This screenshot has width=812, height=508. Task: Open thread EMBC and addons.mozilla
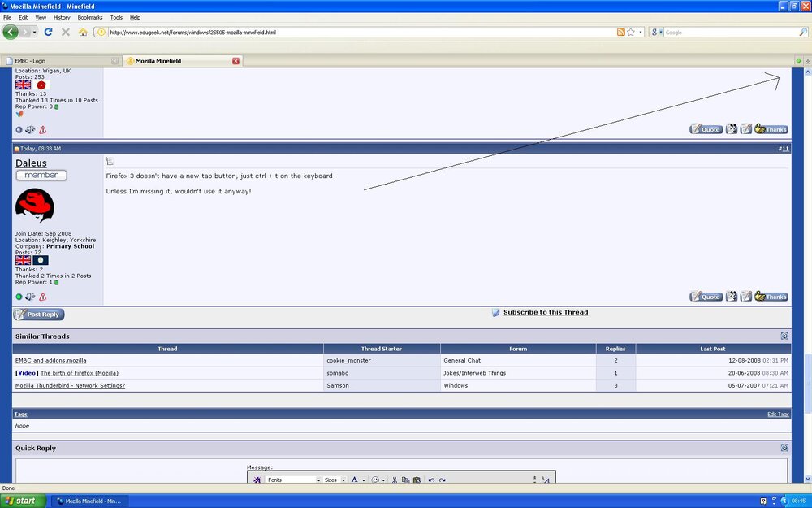[50, 360]
